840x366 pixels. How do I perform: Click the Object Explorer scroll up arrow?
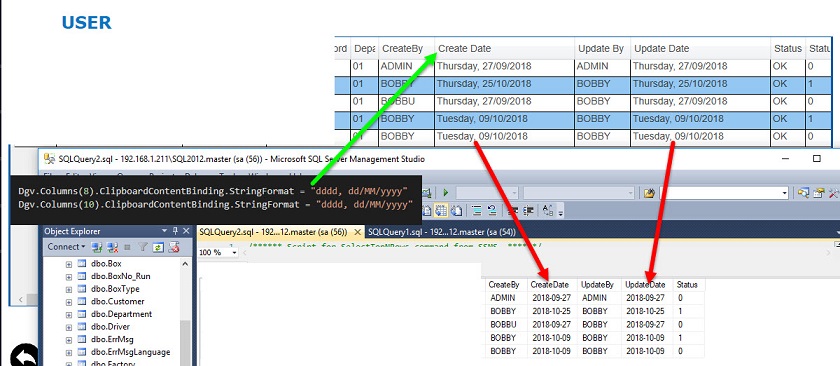185,264
